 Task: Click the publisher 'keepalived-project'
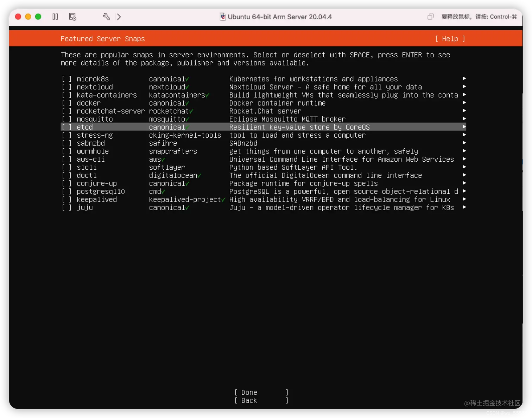pos(185,200)
